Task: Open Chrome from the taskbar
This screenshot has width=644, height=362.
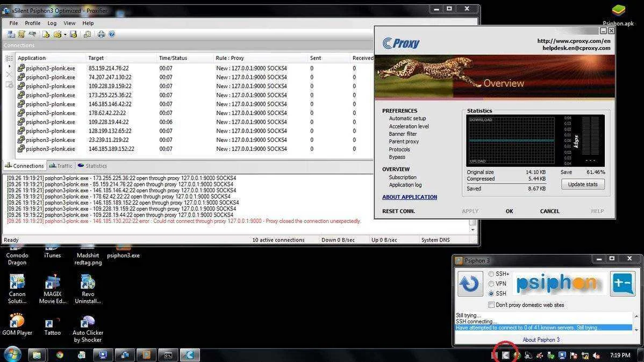Action: click(60, 355)
